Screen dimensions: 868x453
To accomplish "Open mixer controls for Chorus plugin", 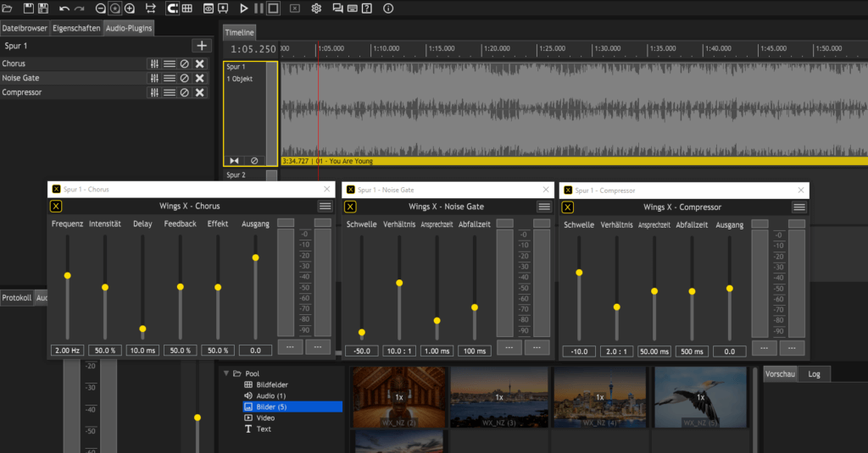I will pyautogui.click(x=154, y=64).
